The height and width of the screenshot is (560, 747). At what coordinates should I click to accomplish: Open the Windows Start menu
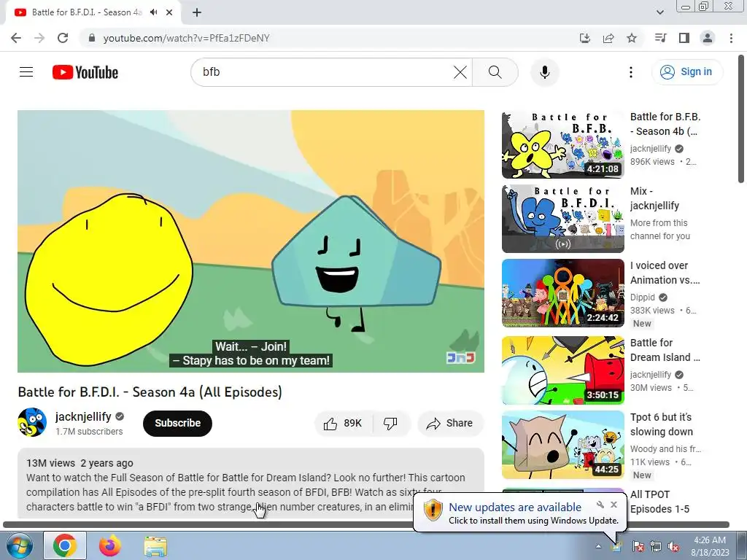point(18,545)
